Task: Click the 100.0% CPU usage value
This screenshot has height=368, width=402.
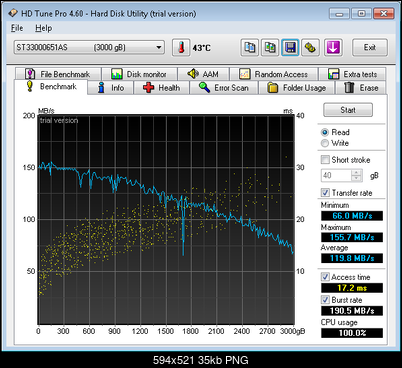Action: pos(352,333)
